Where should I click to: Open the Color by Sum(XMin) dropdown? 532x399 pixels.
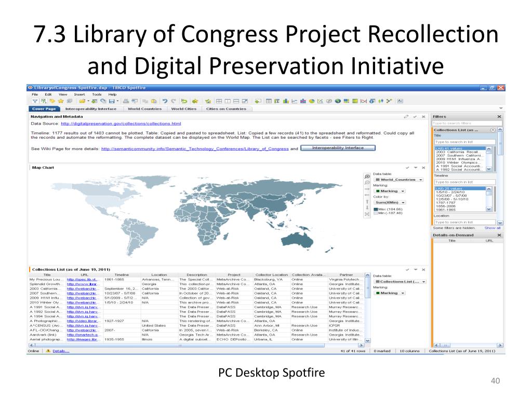click(x=390, y=203)
